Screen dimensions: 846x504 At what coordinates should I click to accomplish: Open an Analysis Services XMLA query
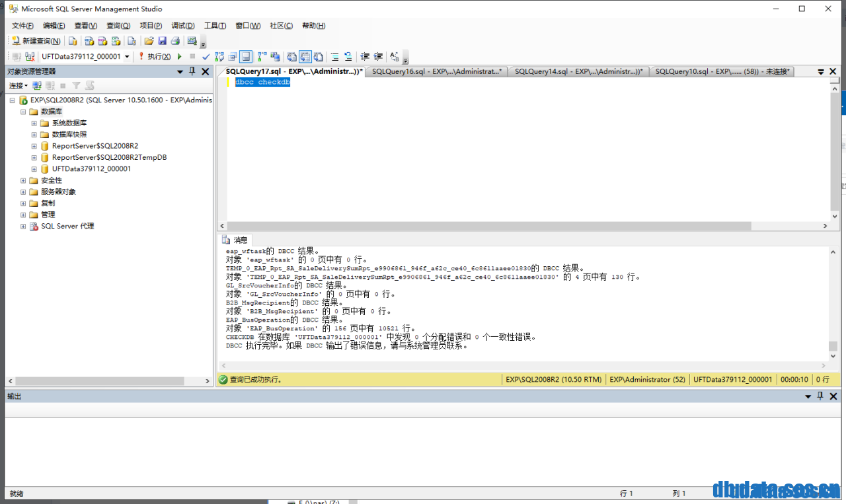(x=116, y=41)
